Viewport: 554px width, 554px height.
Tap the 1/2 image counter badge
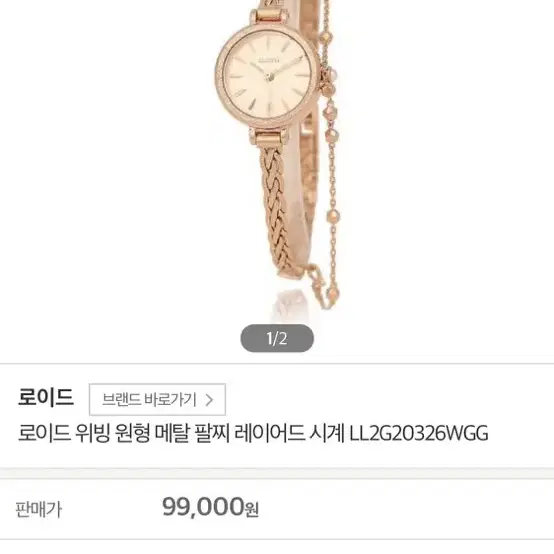277,338
